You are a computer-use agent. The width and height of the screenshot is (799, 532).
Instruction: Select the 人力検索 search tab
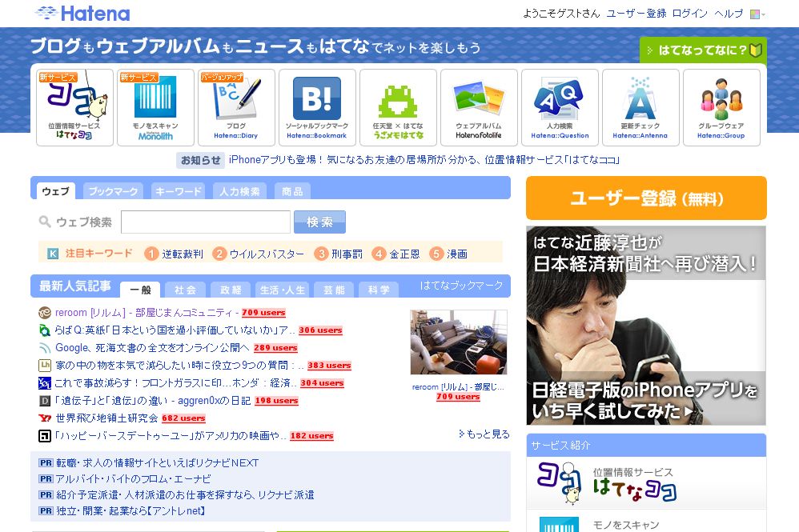click(x=239, y=191)
